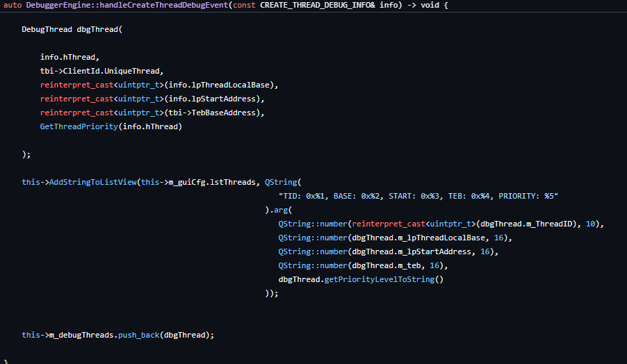This screenshot has width=627, height=364.
Task: Click the dbgThread.m_teb QString::number line
Action: (x=363, y=266)
